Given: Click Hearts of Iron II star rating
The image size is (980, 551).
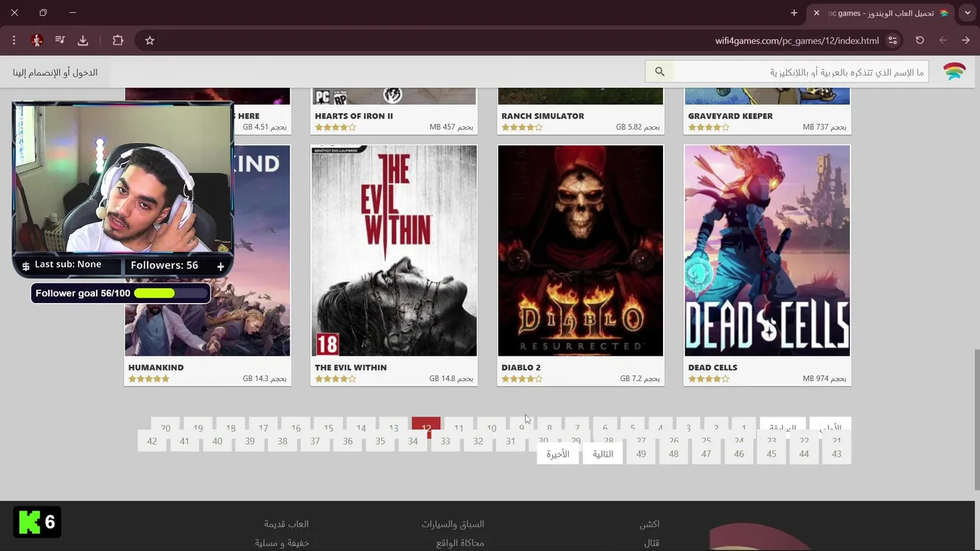Looking at the screenshot, I should [x=335, y=128].
